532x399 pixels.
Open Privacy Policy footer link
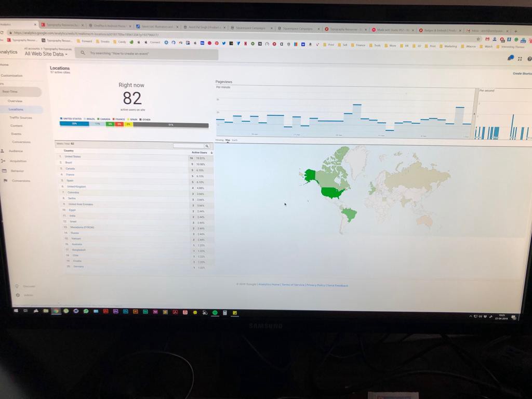pyautogui.click(x=315, y=285)
